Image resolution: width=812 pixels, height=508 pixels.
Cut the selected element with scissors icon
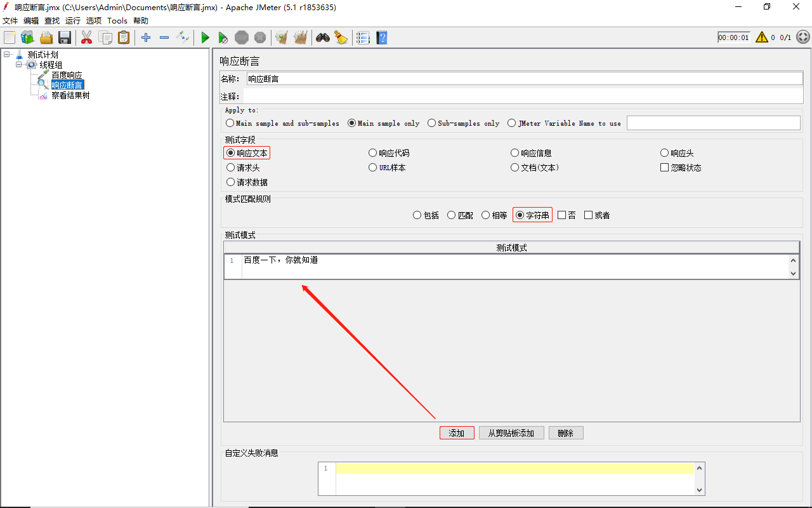click(x=86, y=37)
